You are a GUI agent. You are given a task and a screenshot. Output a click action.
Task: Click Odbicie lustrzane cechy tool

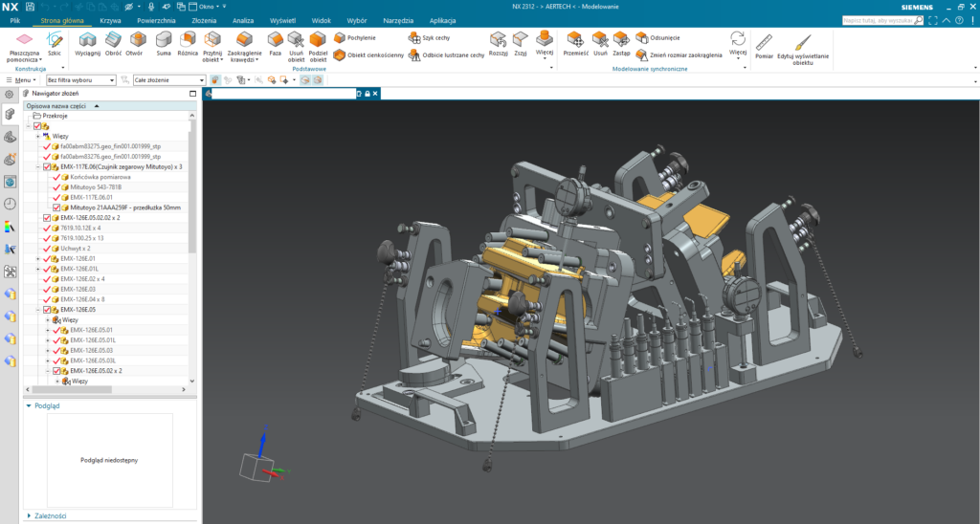(446, 55)
